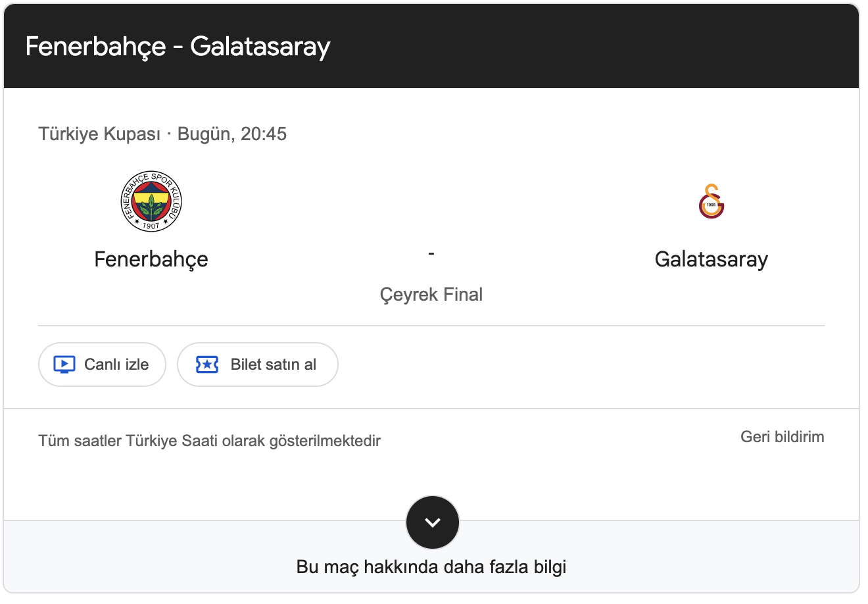Click the empty area right of Bilet satın al
Viewport: 868px width, 604px height.
(x=581, y=365)
